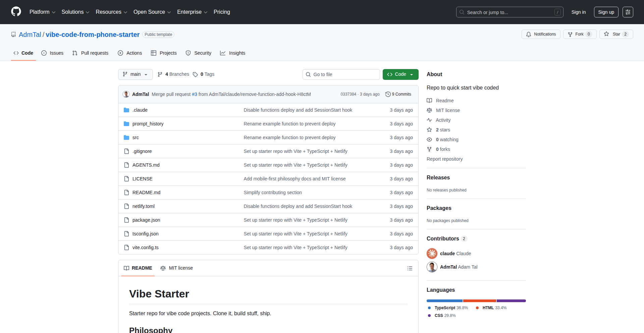Click the netlify.toml file icon
The image size is (644, 333).
click(126, 206)
